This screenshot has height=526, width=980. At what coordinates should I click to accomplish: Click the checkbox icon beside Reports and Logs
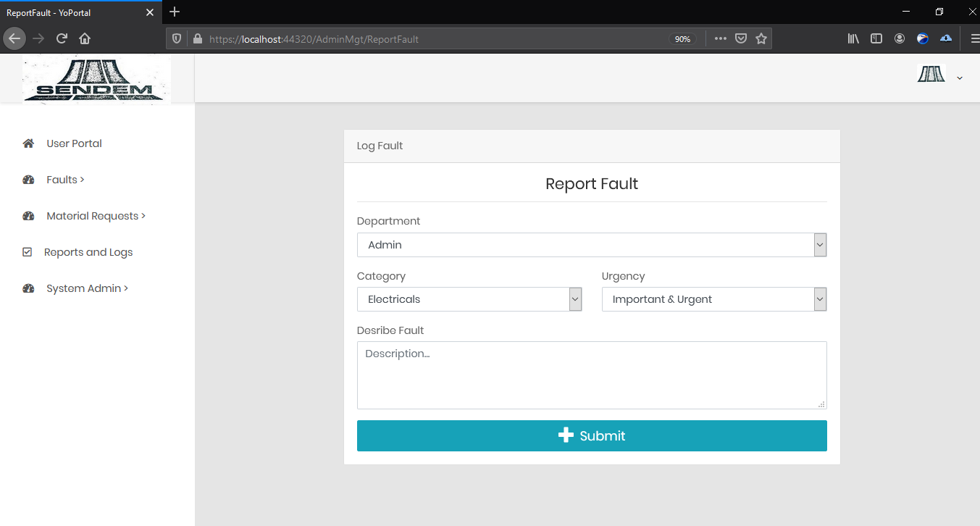[28, 252]
